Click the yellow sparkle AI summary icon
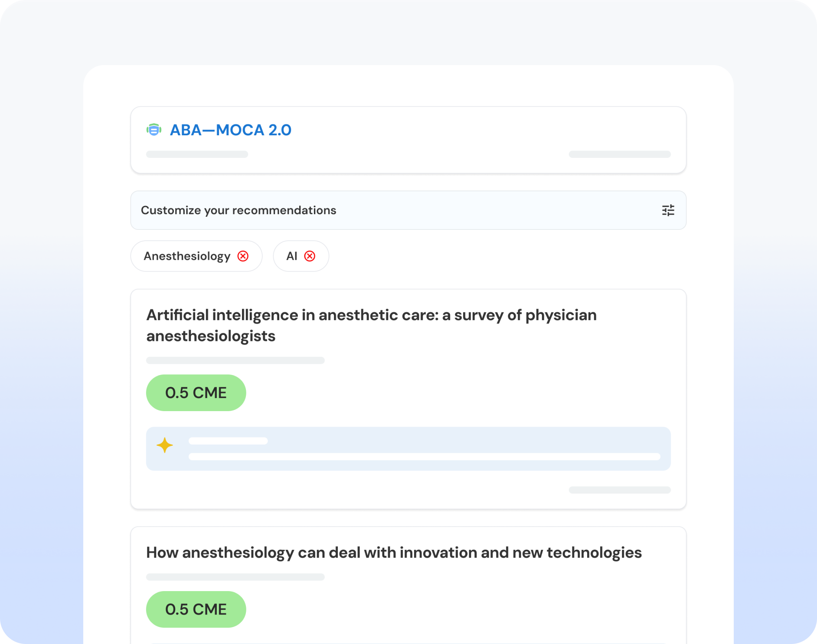This screenshot has height=644, width=817. click(x=165, y=445)
